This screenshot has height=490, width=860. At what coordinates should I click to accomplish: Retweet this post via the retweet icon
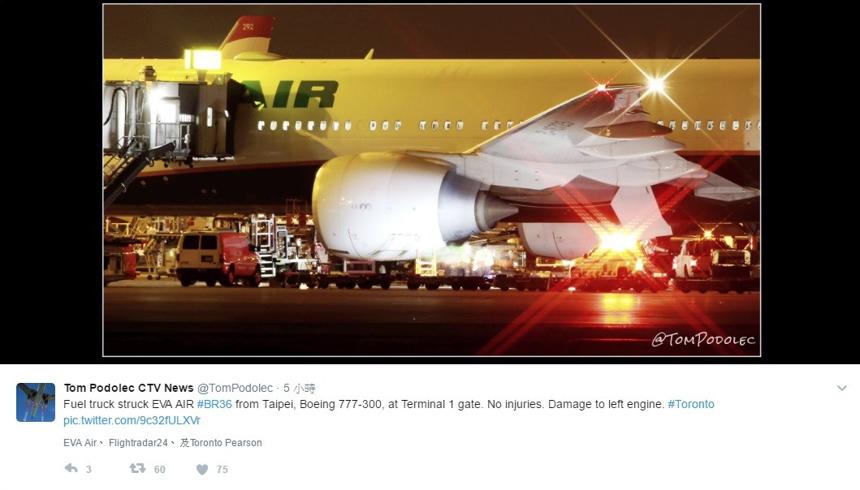(137, 469)
